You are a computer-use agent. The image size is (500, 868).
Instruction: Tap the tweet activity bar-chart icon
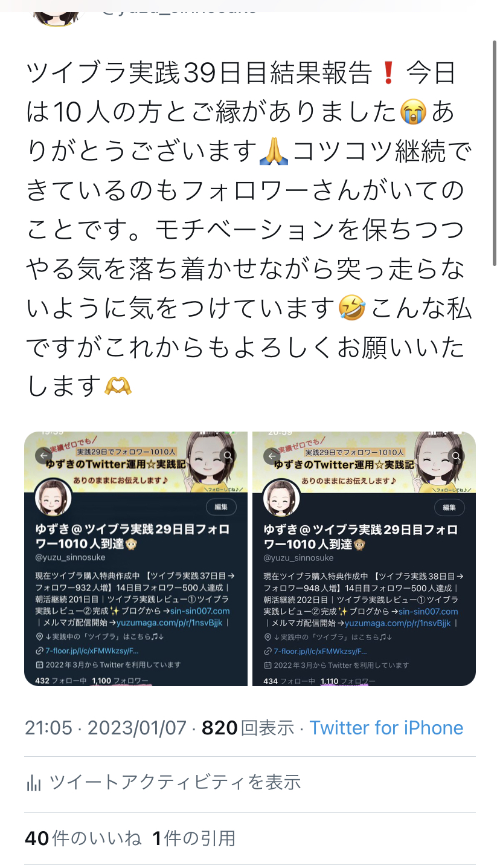[x=34, y=783]
